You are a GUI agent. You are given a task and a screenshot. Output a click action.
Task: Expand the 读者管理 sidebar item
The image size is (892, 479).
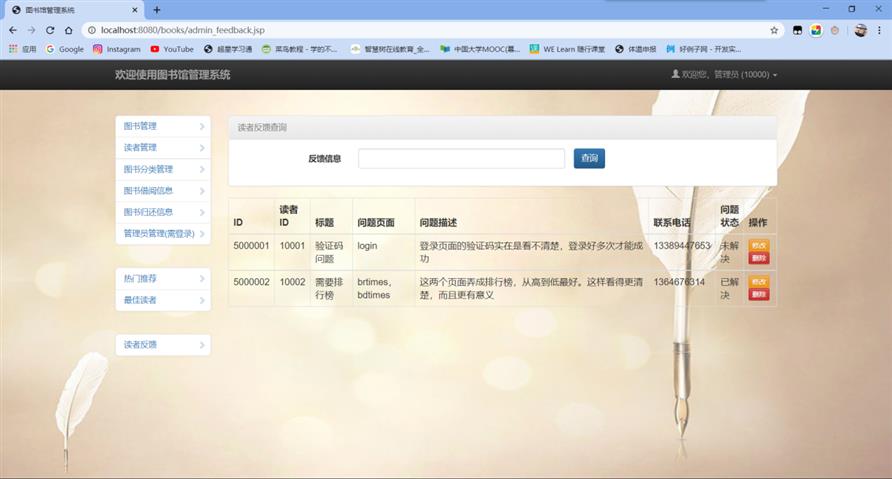click(163, 148)
